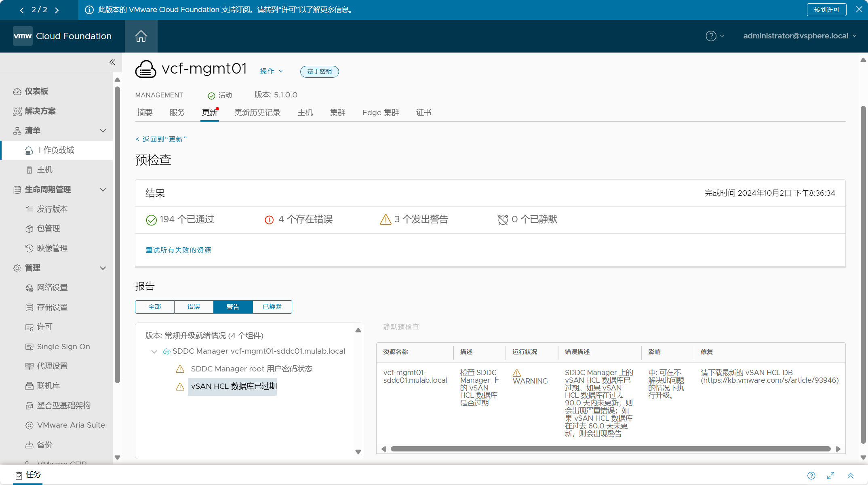868x485 pixels.
Task: Click the silenced alarm icon
Action: [503, 220]
